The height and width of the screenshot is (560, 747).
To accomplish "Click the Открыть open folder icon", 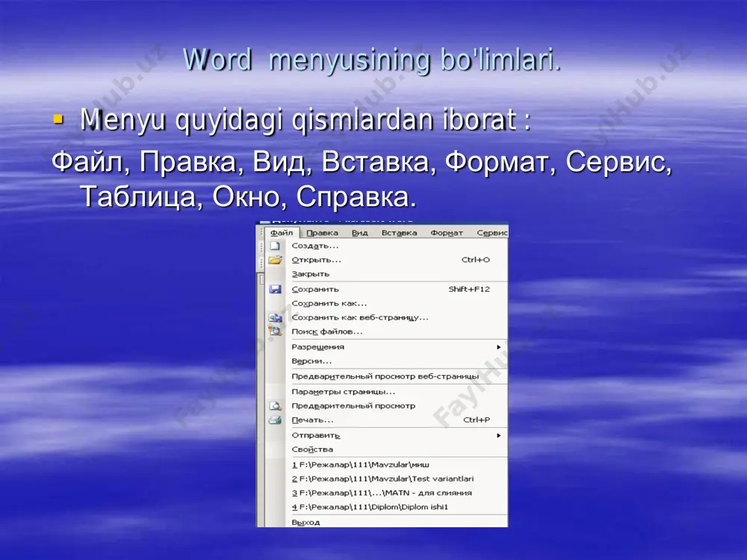I will pos(275,260).
